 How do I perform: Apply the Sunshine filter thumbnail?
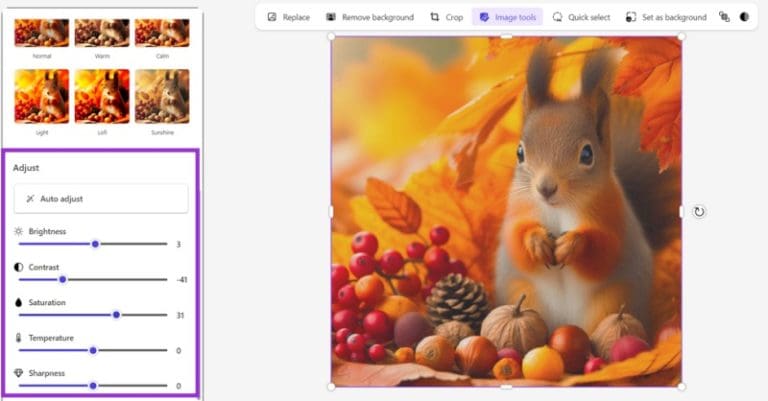(x=162, y=96)
